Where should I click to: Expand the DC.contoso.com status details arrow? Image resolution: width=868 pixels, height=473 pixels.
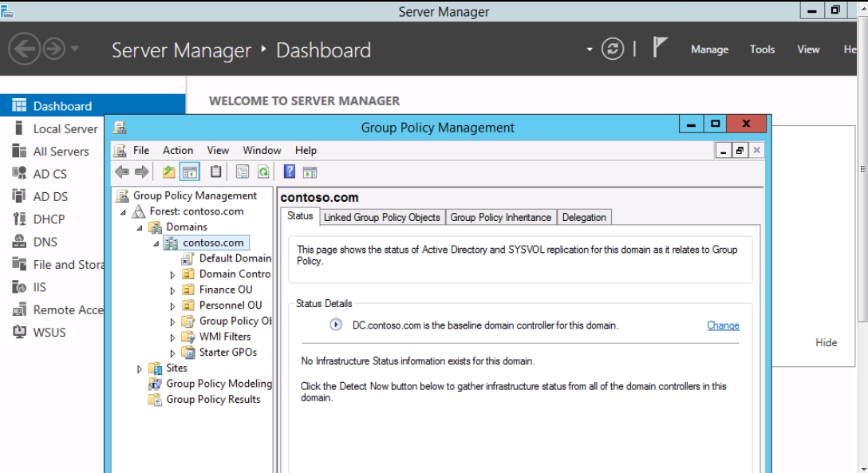pyautogui.click(x=336, y=325)
